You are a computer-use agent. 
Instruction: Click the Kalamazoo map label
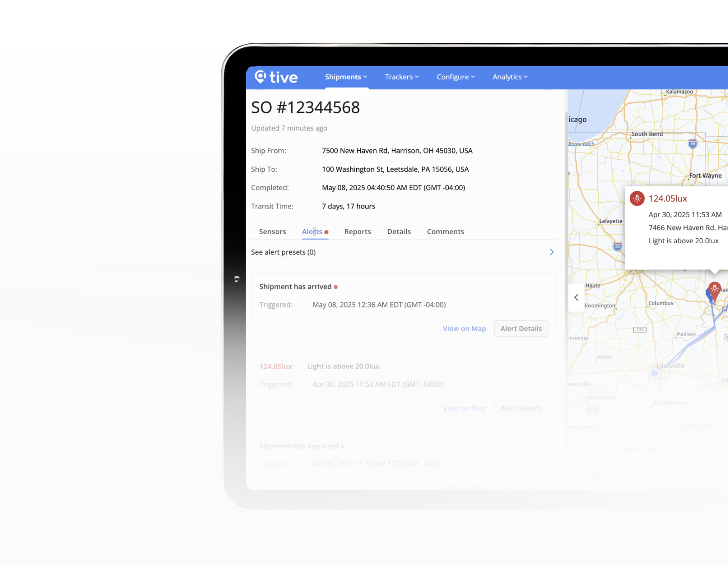[679, 92]
